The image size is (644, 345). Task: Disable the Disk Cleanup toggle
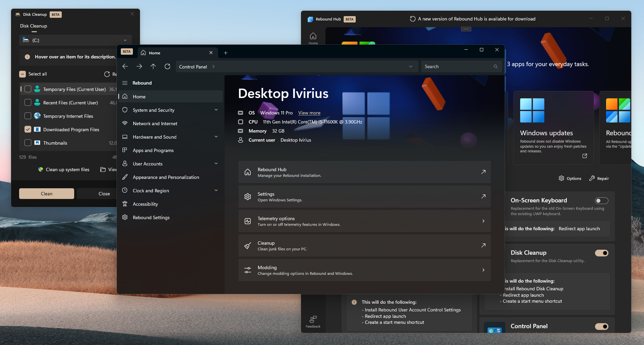(601, 253)
